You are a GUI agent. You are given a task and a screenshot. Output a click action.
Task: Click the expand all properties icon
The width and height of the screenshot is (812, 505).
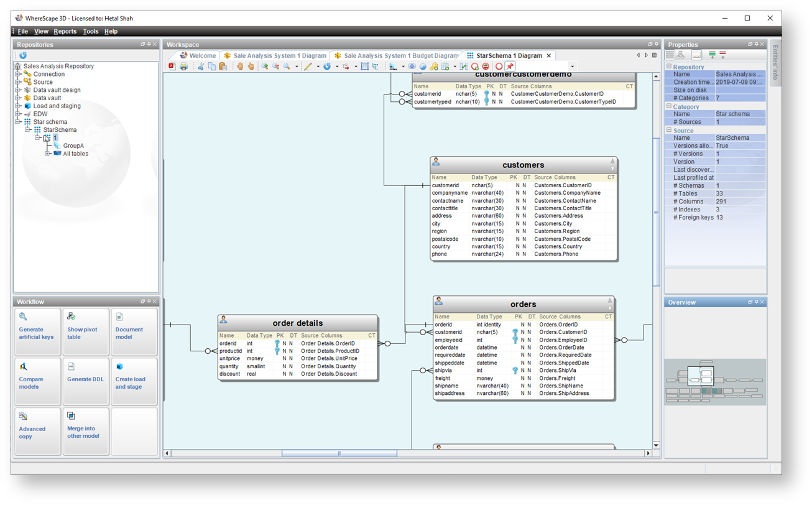coord(712,55)
